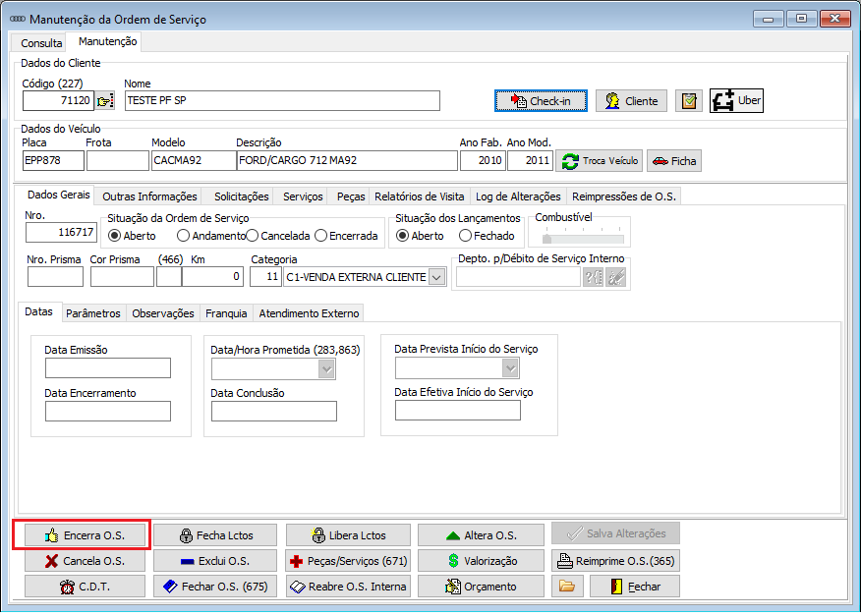Open Data Prevista Início do Serviço dropdown
Viewport: 861px width, 616px height.
(x=511, y=368)
